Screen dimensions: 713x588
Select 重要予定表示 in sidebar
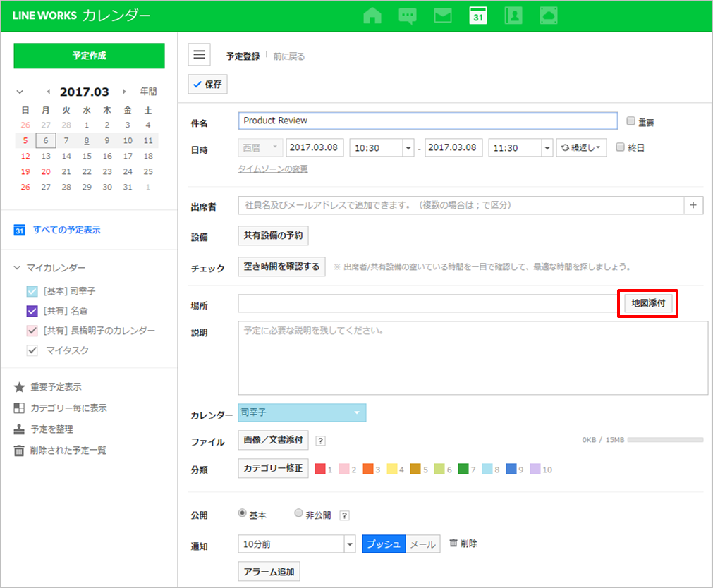point(55,387)
